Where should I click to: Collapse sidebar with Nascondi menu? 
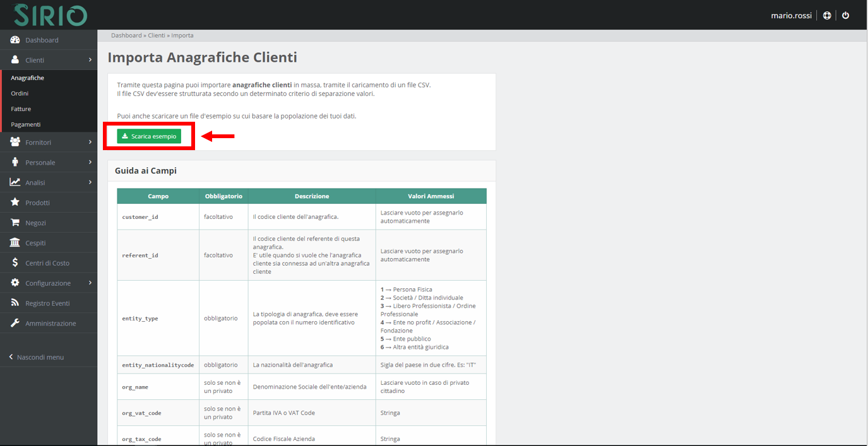(40, 357)
